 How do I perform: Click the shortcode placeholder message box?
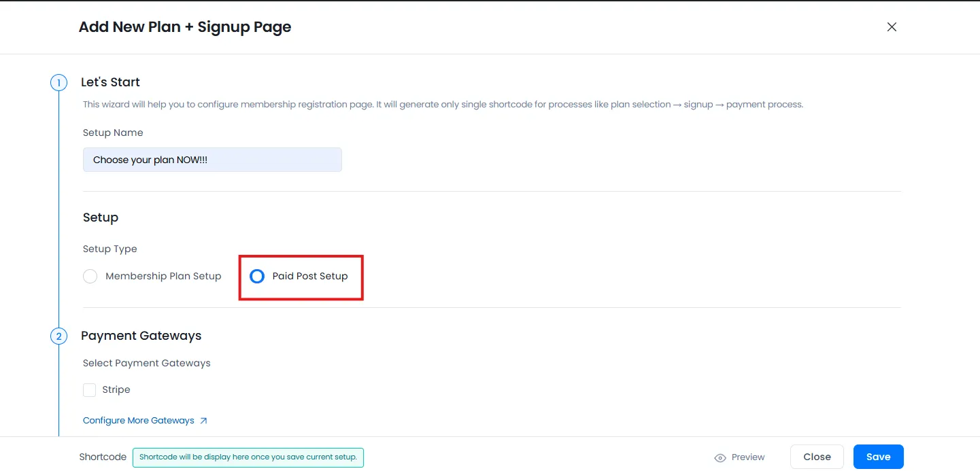(x=248, y=457)
